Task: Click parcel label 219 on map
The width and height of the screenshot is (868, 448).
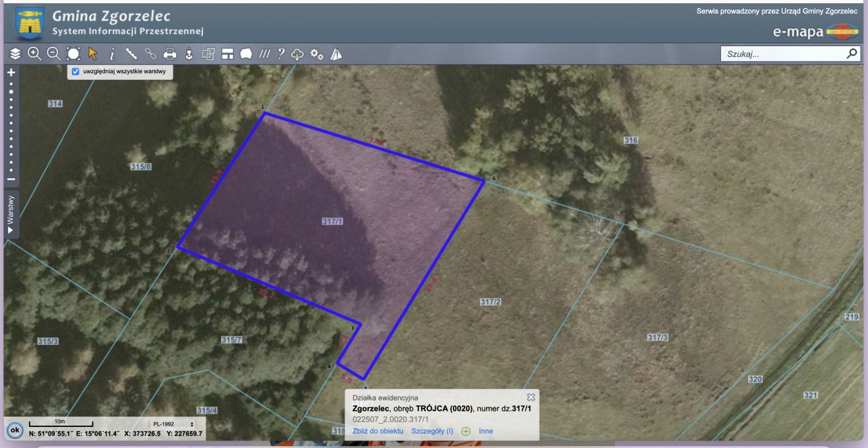Action: click(852, 317)
